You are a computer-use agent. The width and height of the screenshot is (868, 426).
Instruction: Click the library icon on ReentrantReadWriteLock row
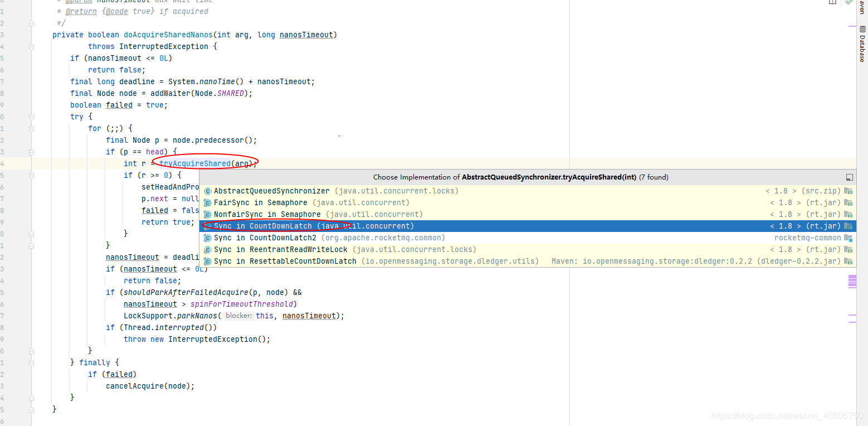[848, 250]
